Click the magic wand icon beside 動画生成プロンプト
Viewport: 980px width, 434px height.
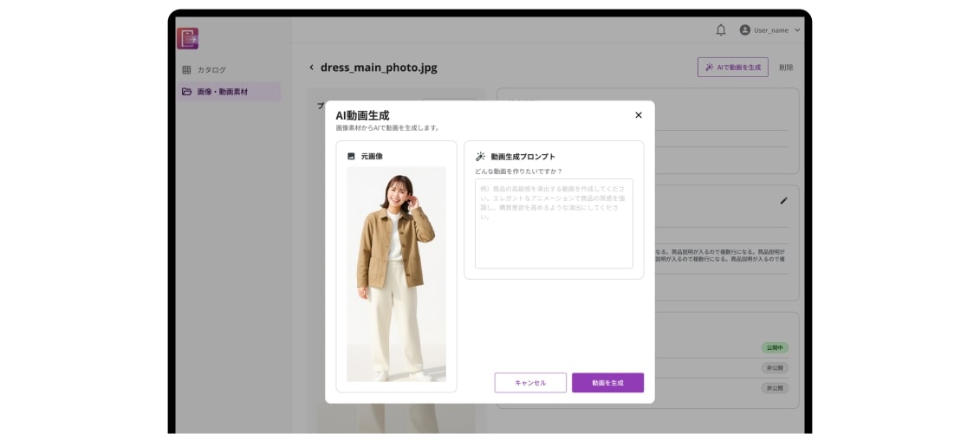[x=480, y=157]
